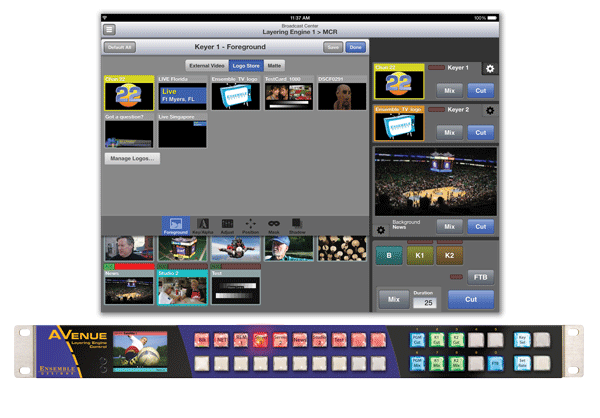Click Keyer 1 Cut button

(x=481, y=91)
